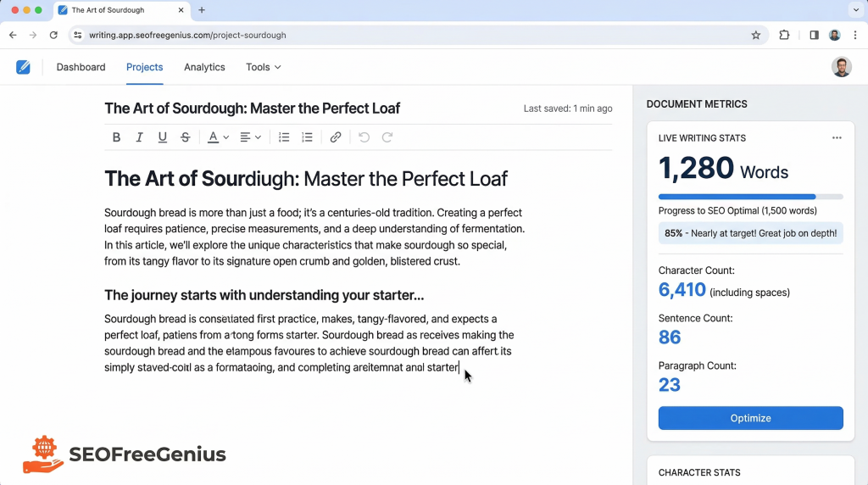The height and width of the screenshot is (485, 868).
Task: Bookmark this page with the star
Action: point(755,35)
